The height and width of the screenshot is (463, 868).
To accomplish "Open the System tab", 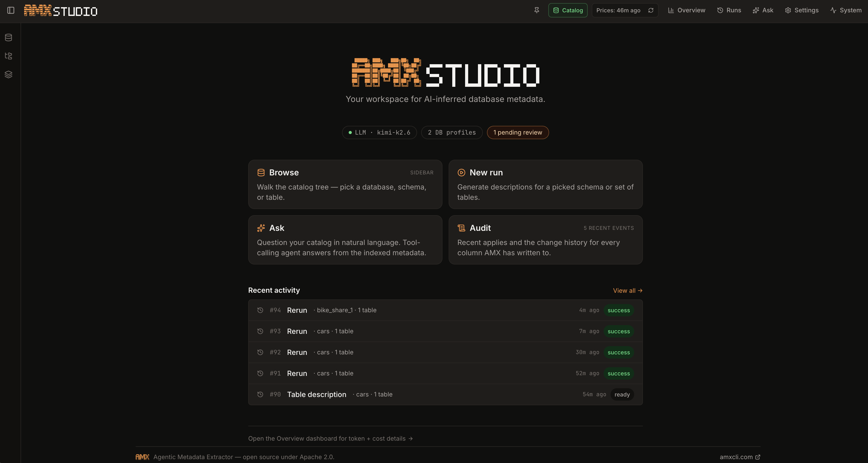I will click(x=846, y=11).
